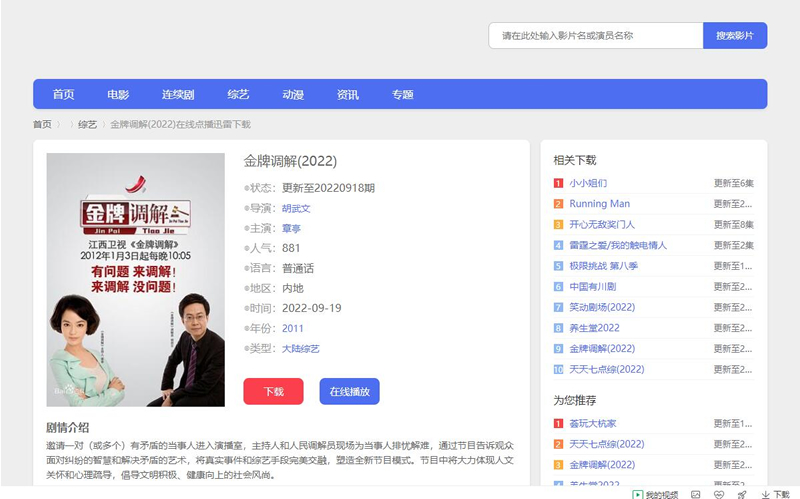Select 连续剧 in the navigation bar

(178, 95)
